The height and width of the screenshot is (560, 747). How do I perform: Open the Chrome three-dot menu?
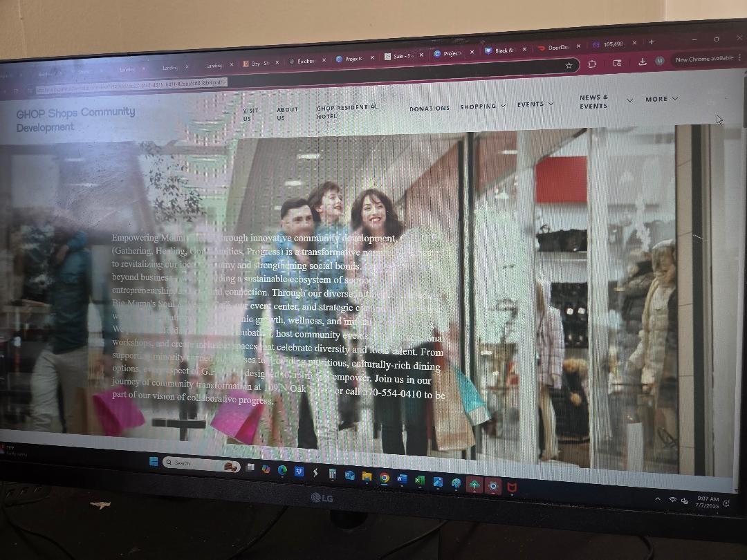tap(740, 57)
